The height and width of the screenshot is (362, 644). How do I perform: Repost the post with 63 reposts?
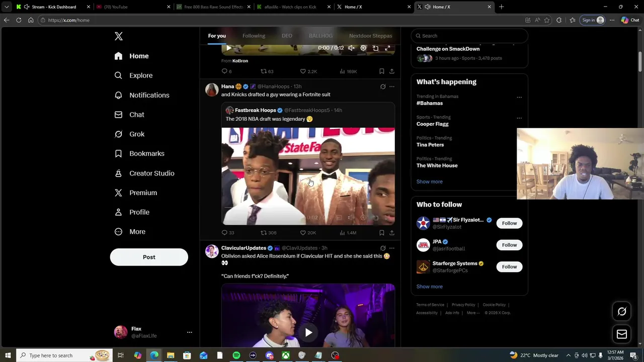[x=267, y=71]
